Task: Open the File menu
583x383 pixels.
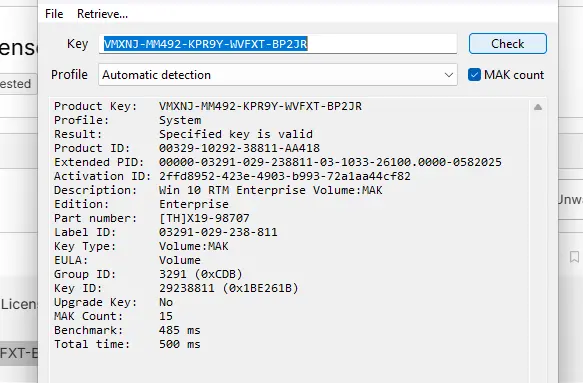Action: 54,14
